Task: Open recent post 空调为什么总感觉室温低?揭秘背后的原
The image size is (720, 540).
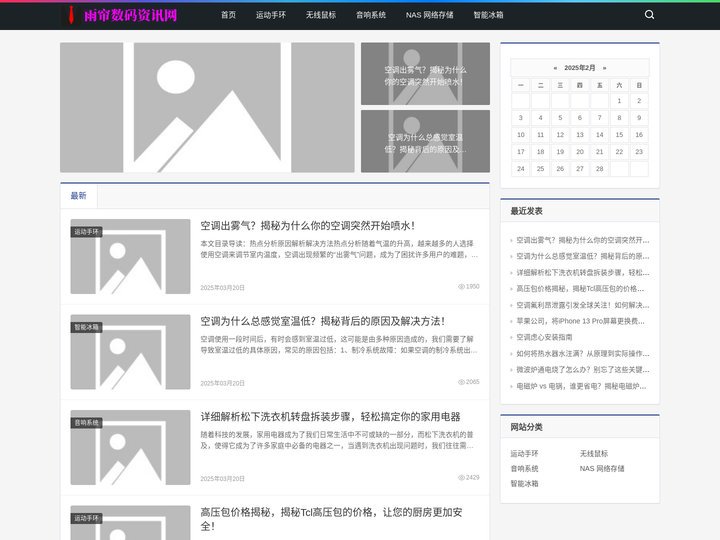Action: (583, 256)
